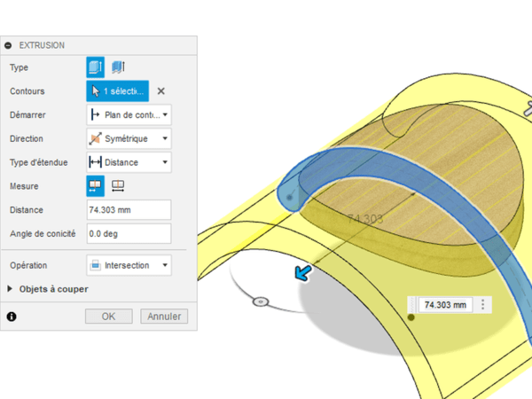Click the Annuler button

[x=164, y=316]
